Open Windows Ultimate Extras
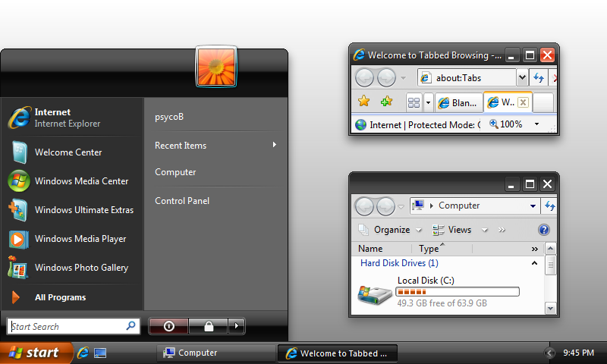The height and width of the screenshot is (364, 607). (x=72, y=209)
